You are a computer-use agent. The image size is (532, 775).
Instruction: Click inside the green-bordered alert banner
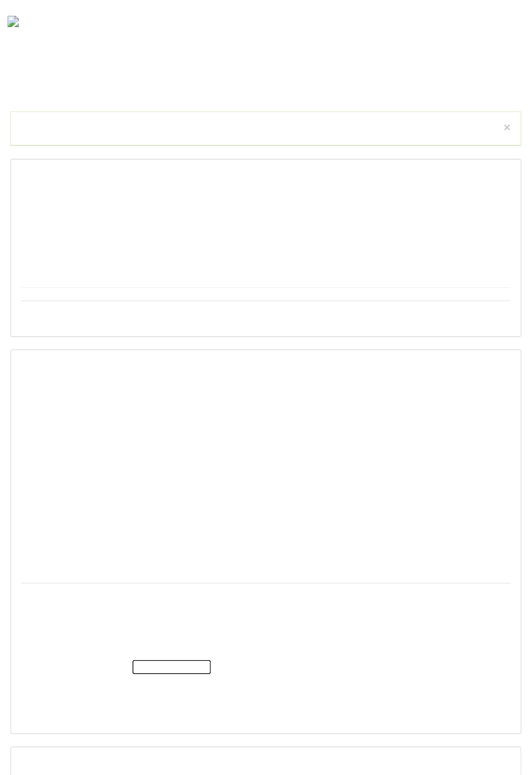[x=256, y=128]
